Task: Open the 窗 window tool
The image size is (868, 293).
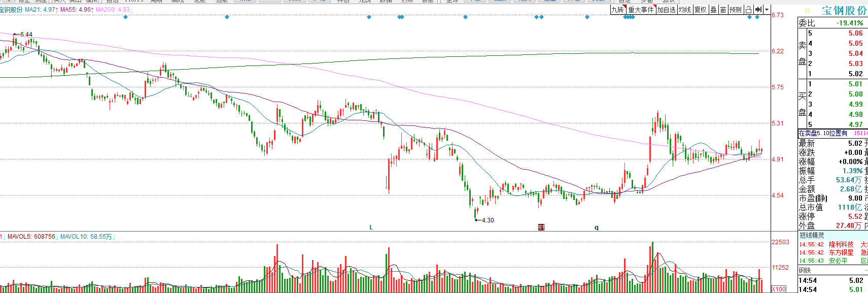Action: tap(723, 10)
